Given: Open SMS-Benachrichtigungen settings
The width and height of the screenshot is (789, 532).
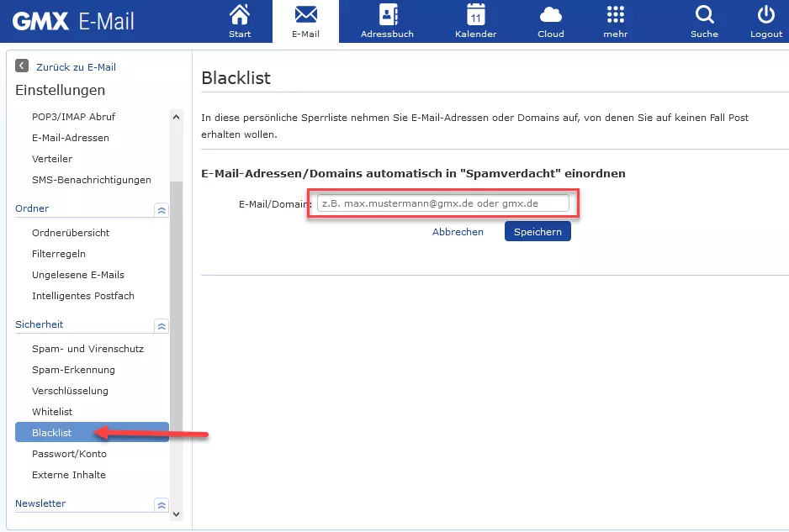Looking at the screenshot, I should pos(92,180).
